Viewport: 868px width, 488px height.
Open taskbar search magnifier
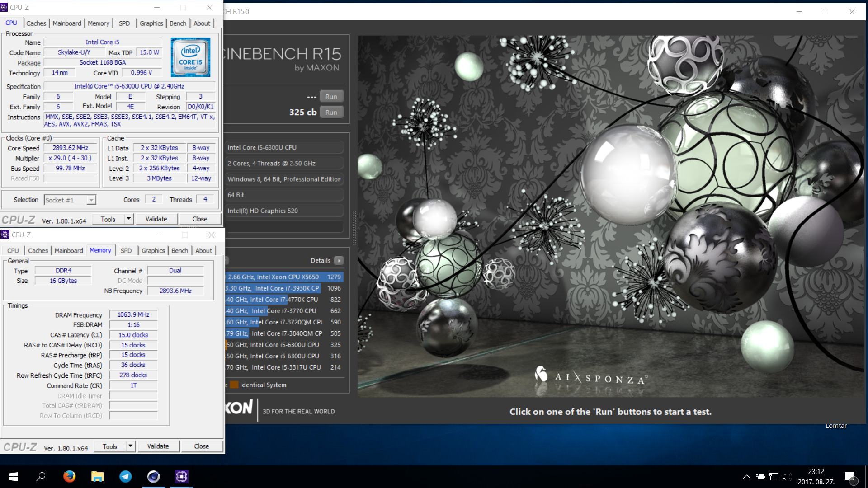(41, 476)
